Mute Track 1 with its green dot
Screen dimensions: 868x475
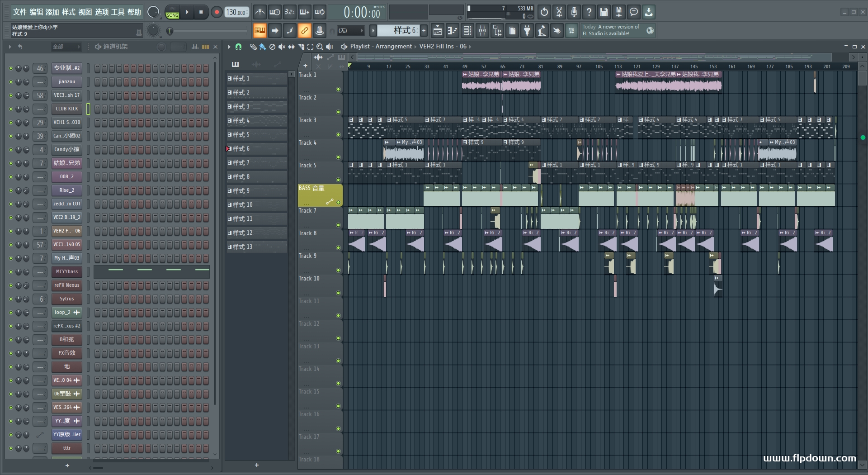coord(338,90)
